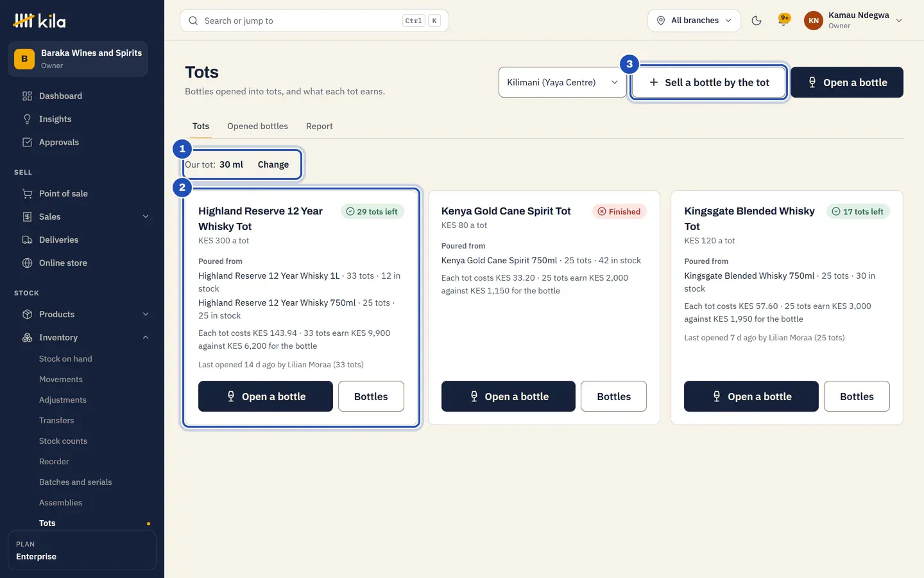The image size is (924, 578).
Task: Click the Products box icon
Action: coord(27,314)
